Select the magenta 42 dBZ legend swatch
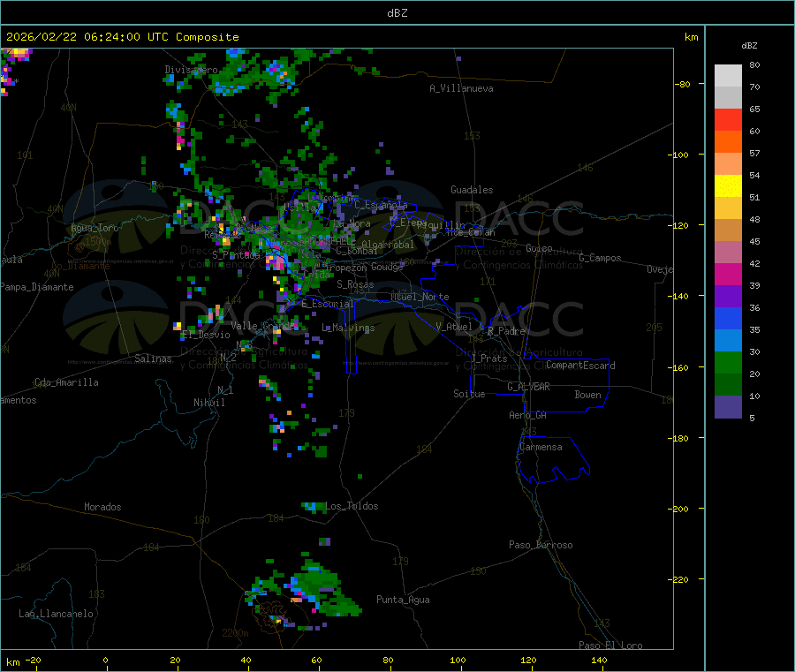 [x=728, y=274]
